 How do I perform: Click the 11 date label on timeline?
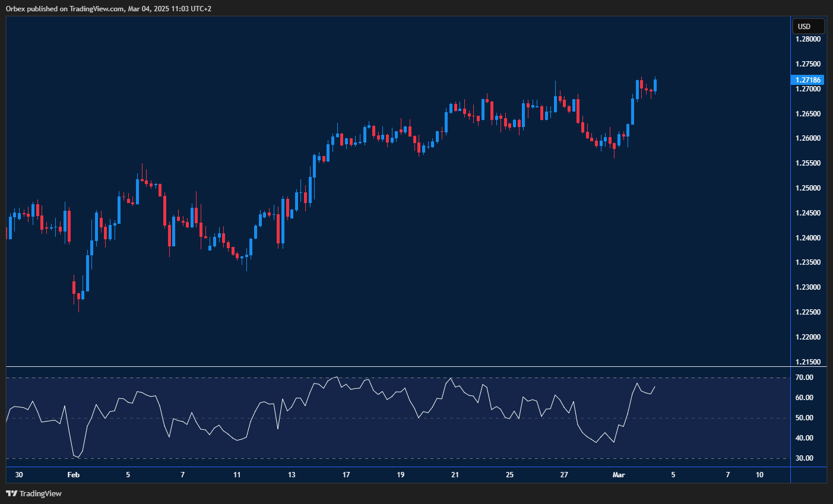click(x=236, y=474)
